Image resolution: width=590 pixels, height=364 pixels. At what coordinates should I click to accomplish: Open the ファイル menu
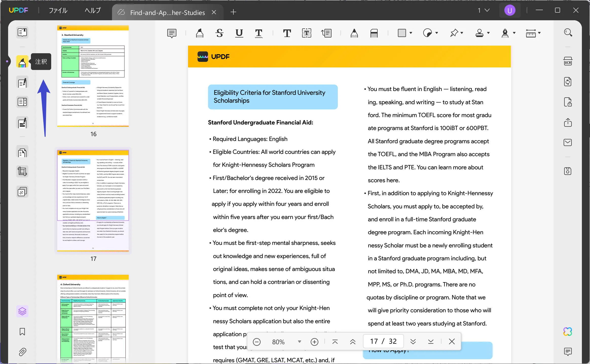(x=58, y=10)
